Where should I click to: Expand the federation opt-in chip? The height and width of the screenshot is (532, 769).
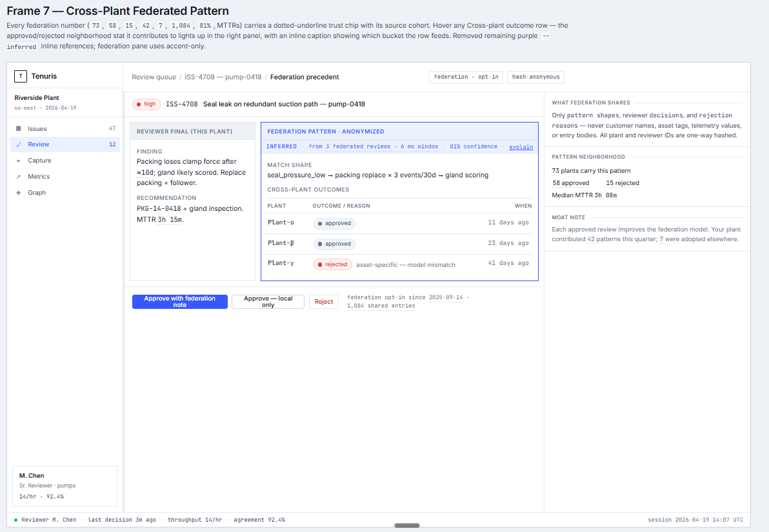(x=466, y=77)
